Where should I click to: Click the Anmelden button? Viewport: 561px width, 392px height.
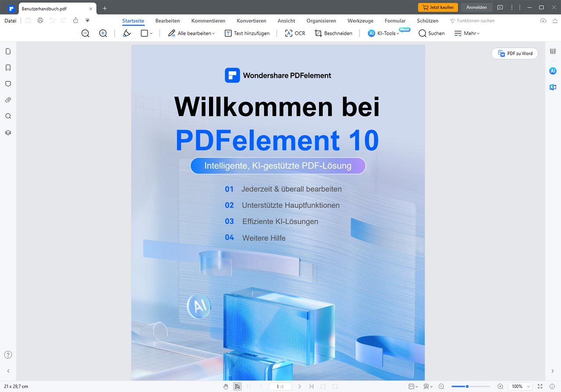476,7
